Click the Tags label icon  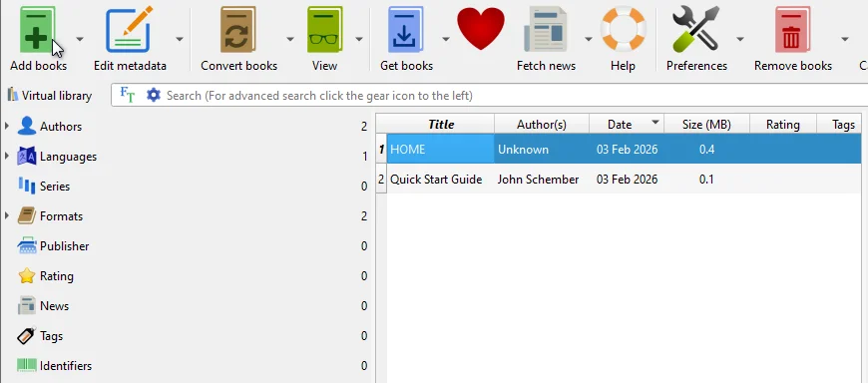(x=27, y=335)
